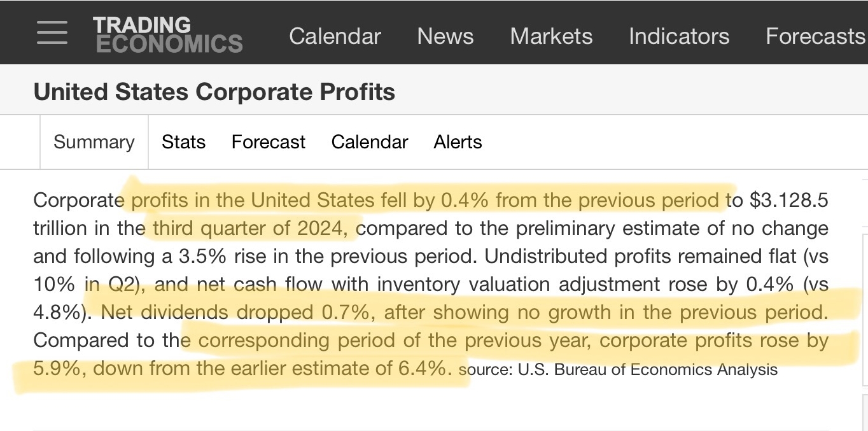
Task: Open Calendar in the top navigation bar
Action: [x=335, y=36]
